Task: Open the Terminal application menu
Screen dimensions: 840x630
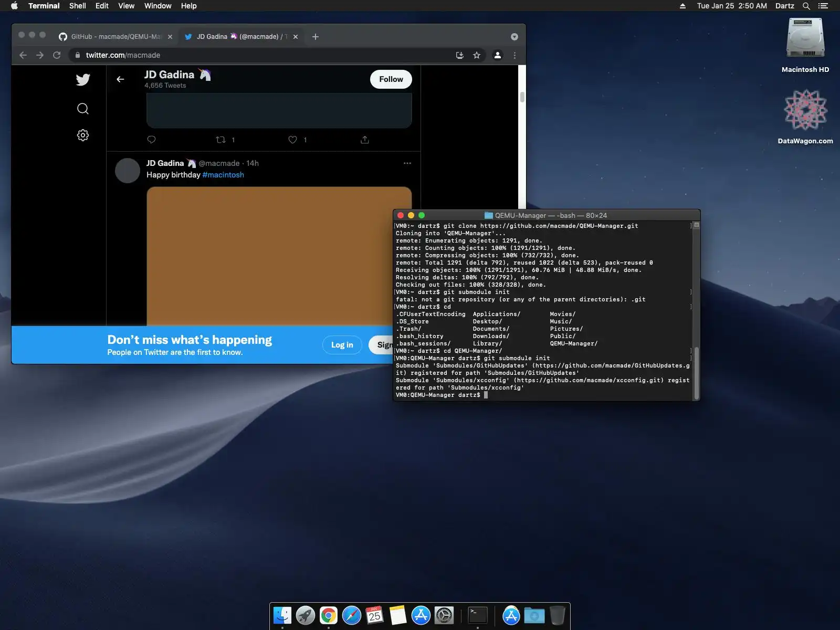Action: [x=44, y=6]
